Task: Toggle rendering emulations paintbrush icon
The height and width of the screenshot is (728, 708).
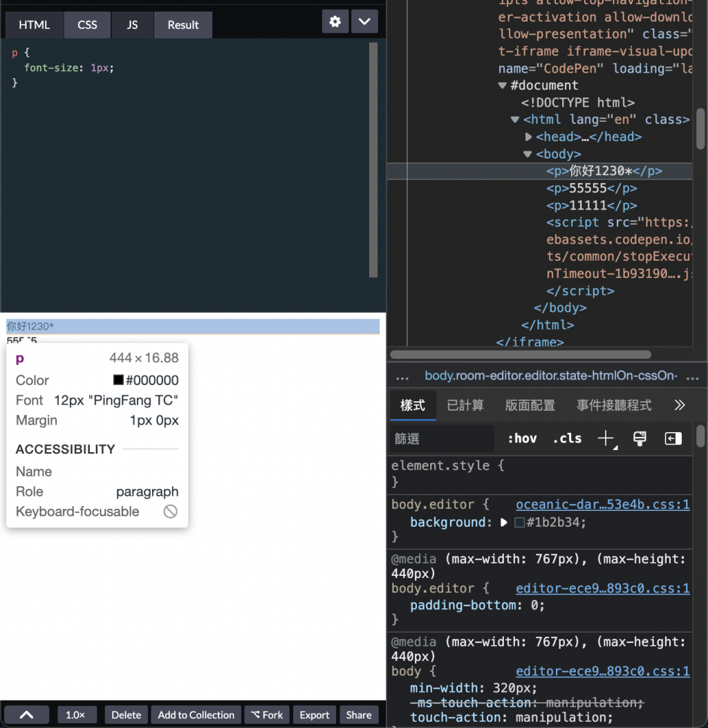Action: point(640,438)
